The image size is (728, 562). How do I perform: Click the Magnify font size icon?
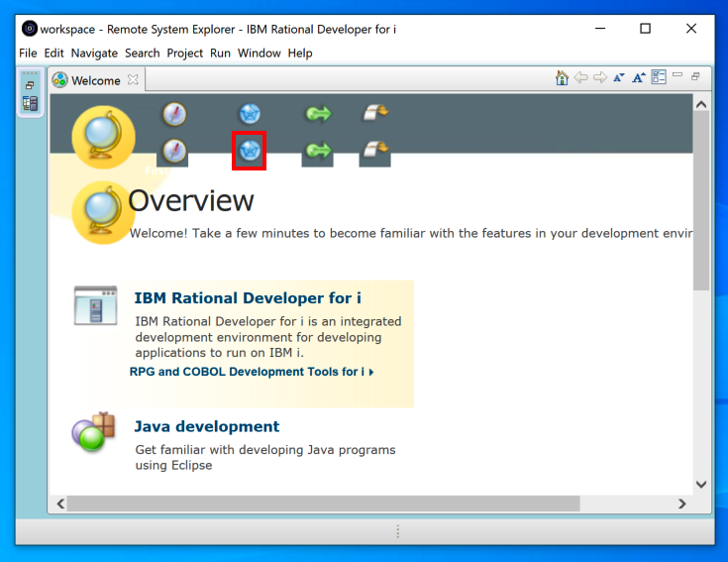coord(639,78)
